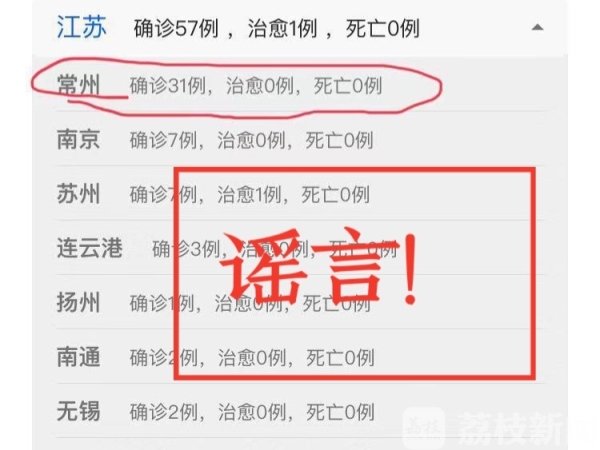Click 南京's 确诊7例 statistics text
600x450 pixels.
pos(163,140)
